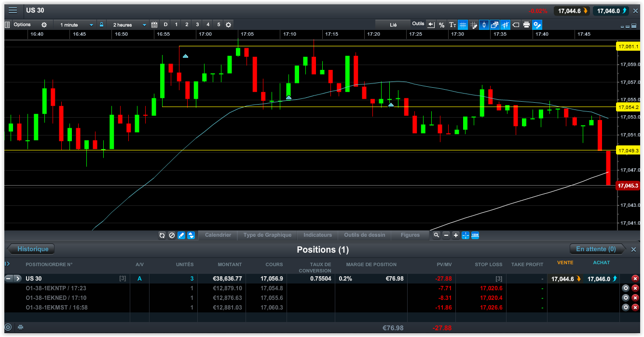The height and width of the screenshot is (337, 644).
Task: Click the En attente (0) button
Action: [596, 249]
